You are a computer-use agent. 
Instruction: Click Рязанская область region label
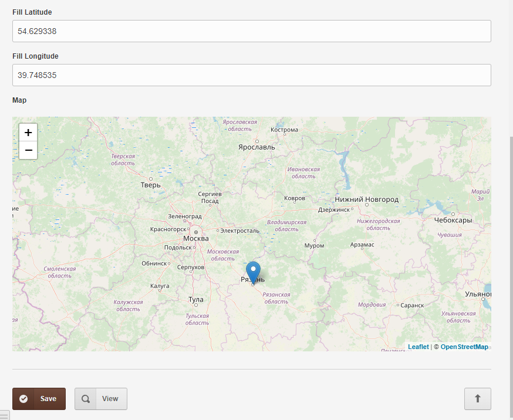pyautogui.click(x=276, y=298)
